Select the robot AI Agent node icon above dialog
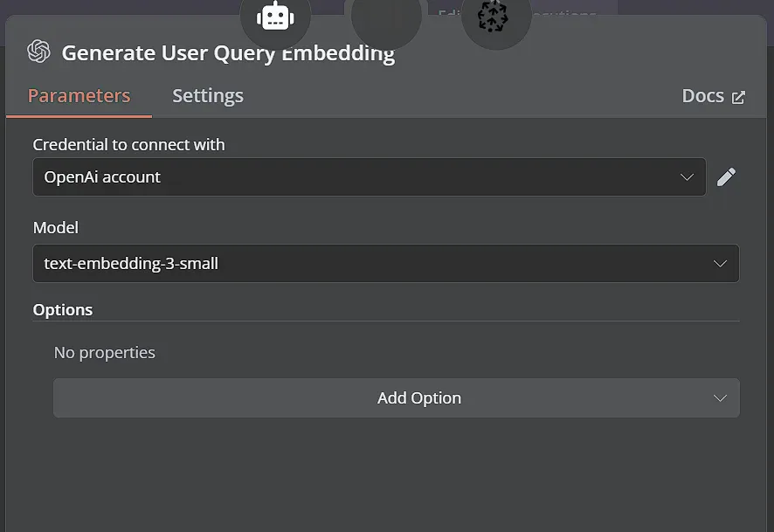Image resolution: width=774 pixels, height=532 pixels. tap(275, 15)
